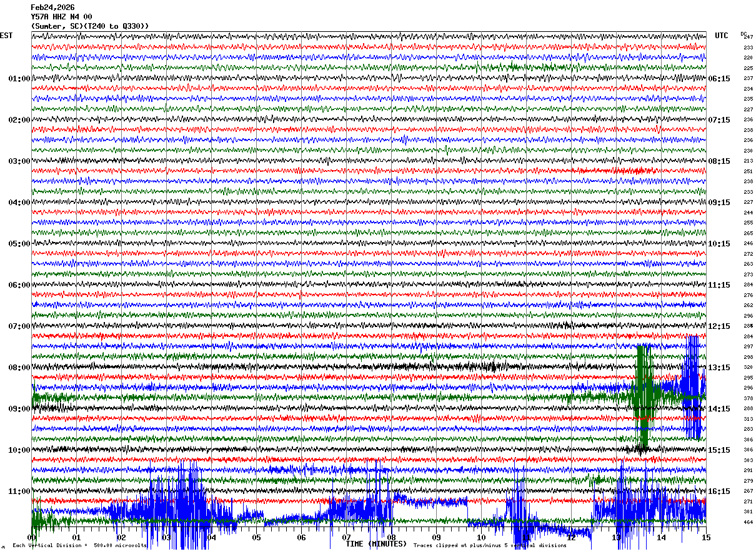Click the 11:00 EST row label
Screen dimensions: 756x554
[x=19, y=491]
